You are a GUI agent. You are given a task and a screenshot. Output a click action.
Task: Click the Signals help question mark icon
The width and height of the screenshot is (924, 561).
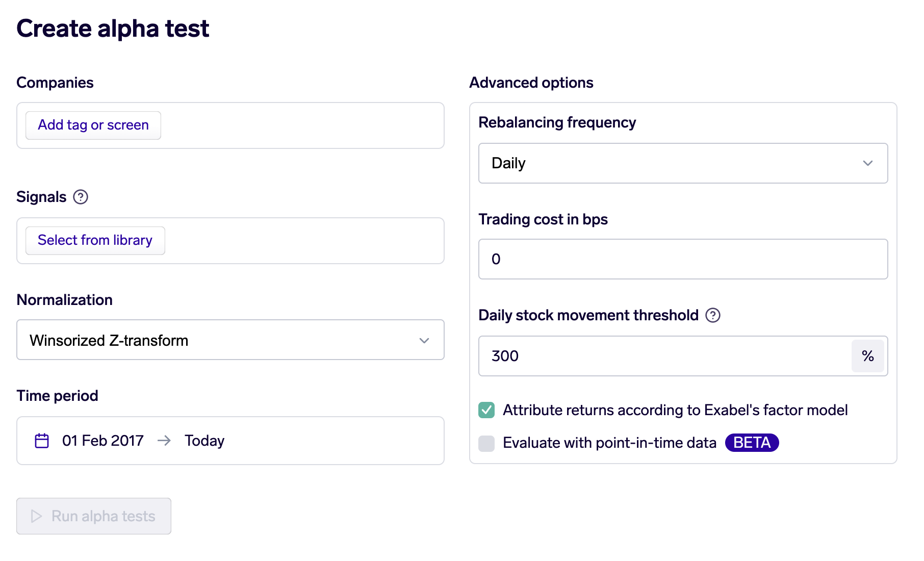pos(81,197)
